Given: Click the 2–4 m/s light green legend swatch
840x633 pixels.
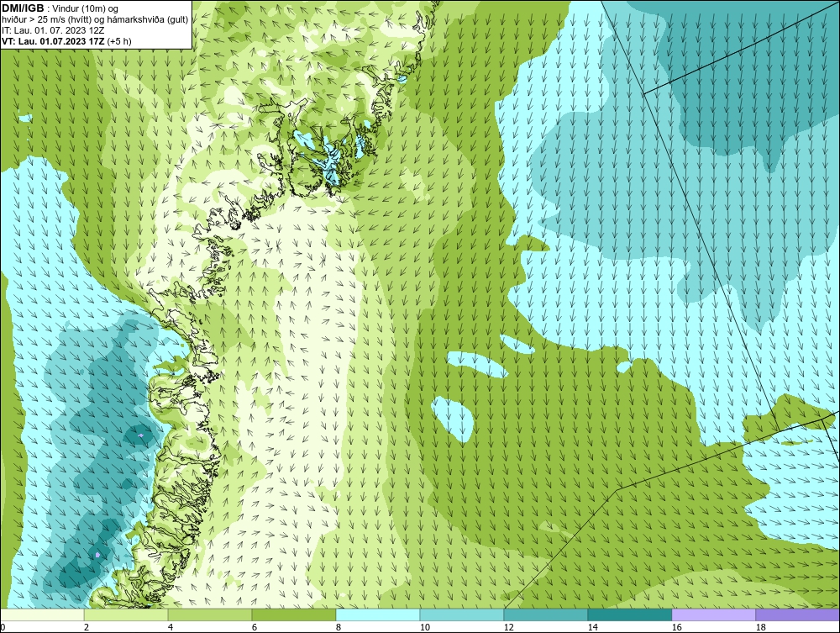Looking at the screenshot, I should tap(126, 615).
